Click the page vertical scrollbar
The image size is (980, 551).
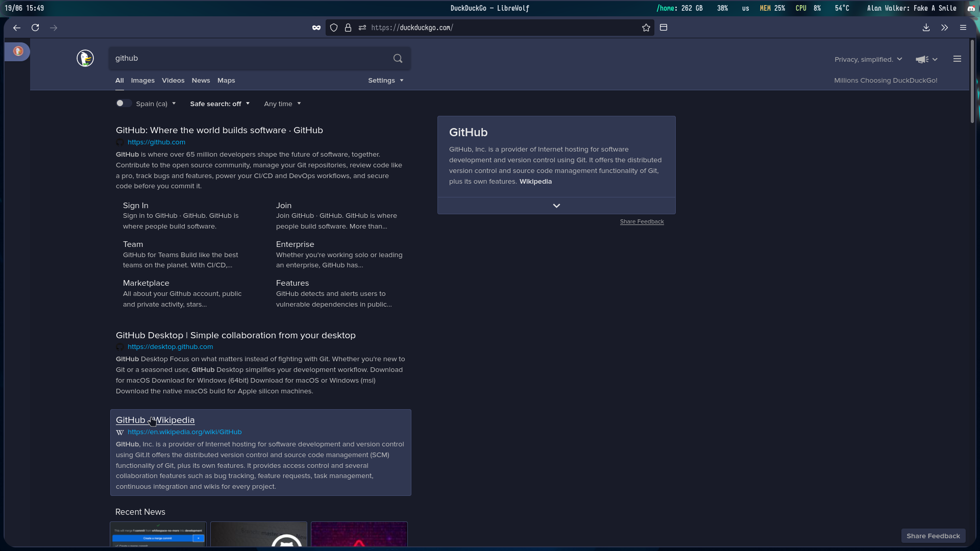(x=972, y=82)
